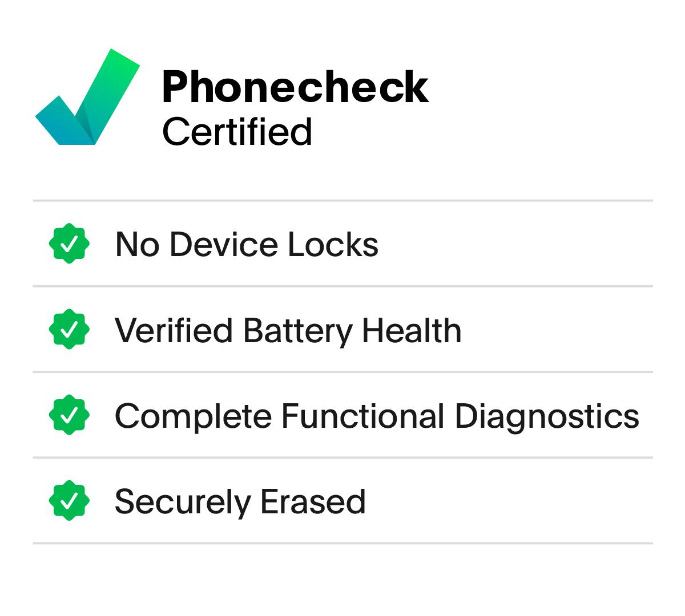Click the word Erased

[x=313, y=501]
